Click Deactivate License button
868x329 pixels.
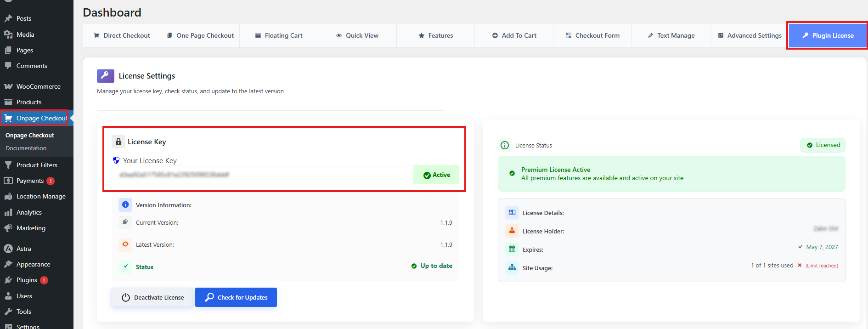(x=152, y=297)
